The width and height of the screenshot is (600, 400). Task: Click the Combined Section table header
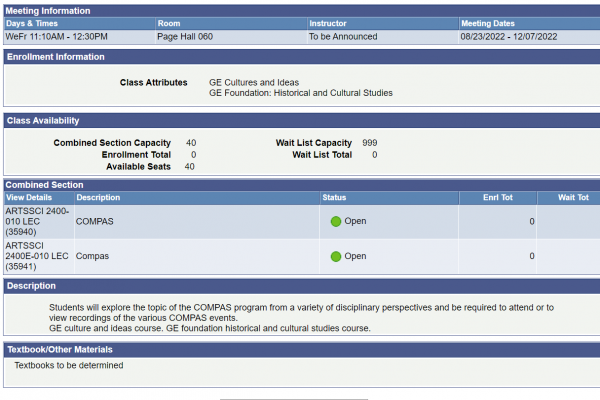(x=302, y=185)
